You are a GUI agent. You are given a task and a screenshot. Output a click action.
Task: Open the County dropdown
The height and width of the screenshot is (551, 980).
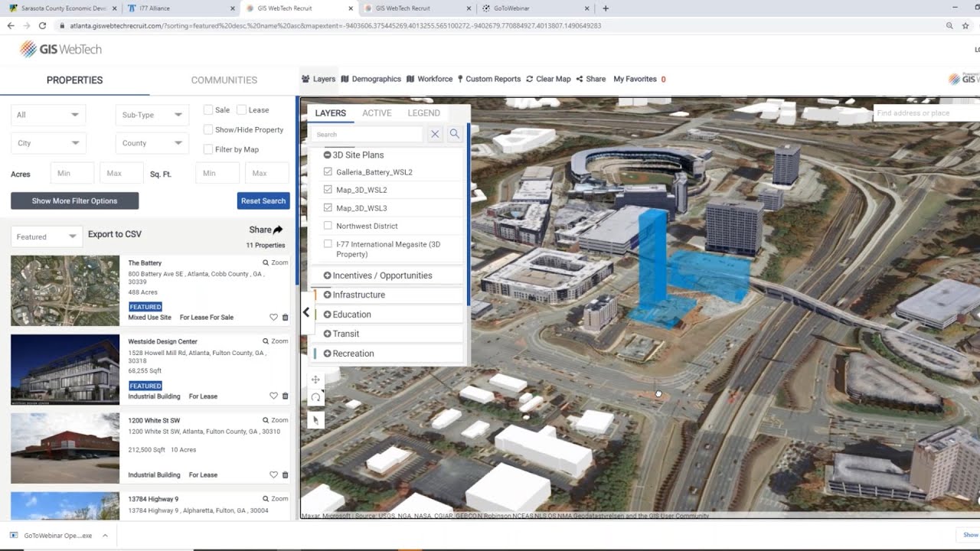coord(152,143)
